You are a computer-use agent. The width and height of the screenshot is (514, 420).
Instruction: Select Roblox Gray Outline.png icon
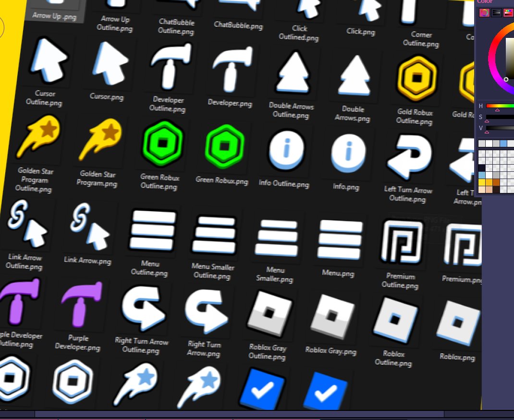coord(269,314)
